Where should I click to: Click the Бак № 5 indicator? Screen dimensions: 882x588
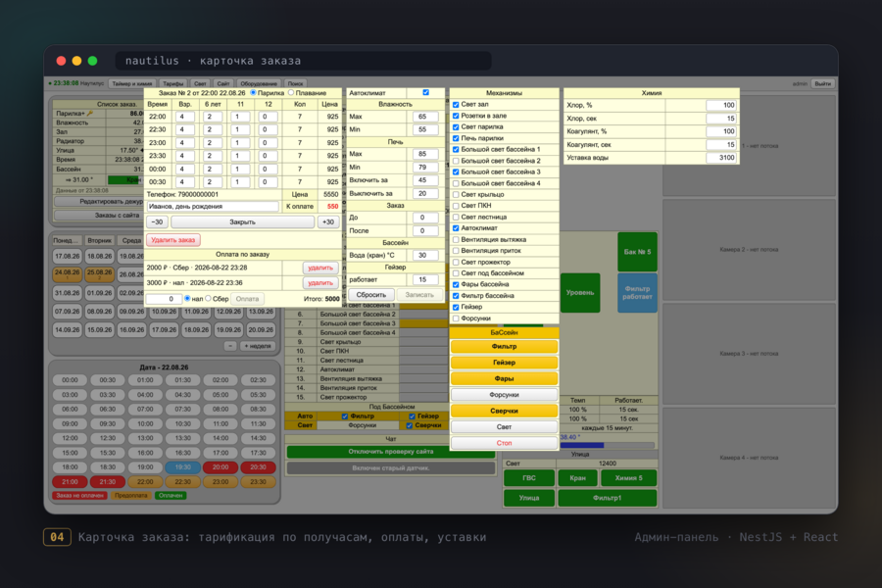[x=637, y=252]
